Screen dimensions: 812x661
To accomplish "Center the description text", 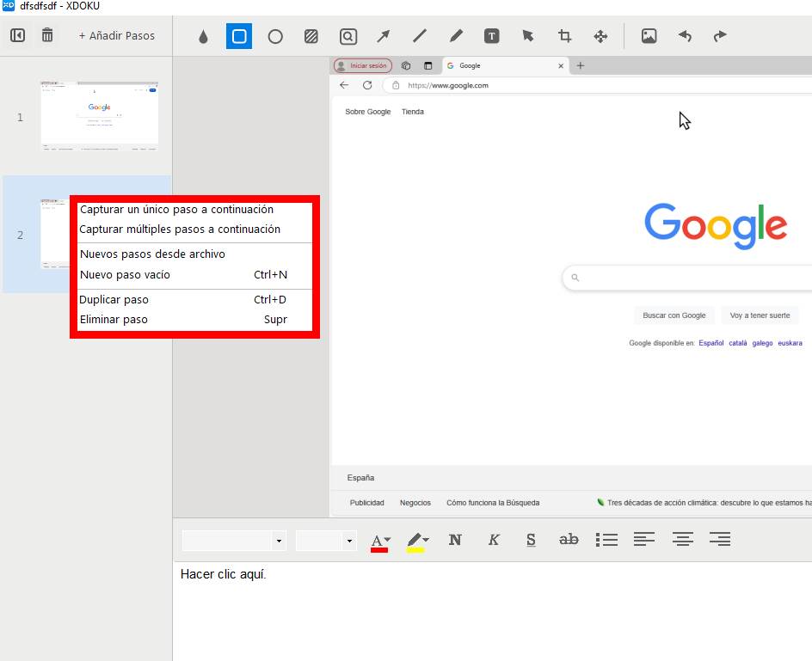I will (682, 539).
